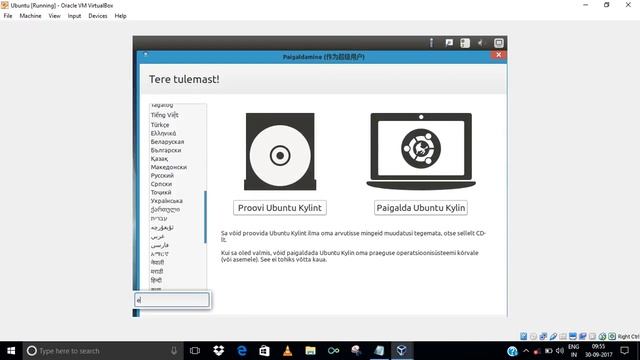Select Қазақ in the language list
This screenshot has height=360, width=640.
coord(159,159)
